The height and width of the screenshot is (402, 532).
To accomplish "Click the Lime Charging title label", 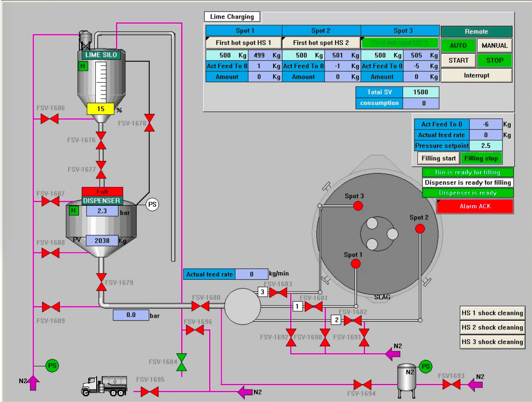I will click(232, 17).
